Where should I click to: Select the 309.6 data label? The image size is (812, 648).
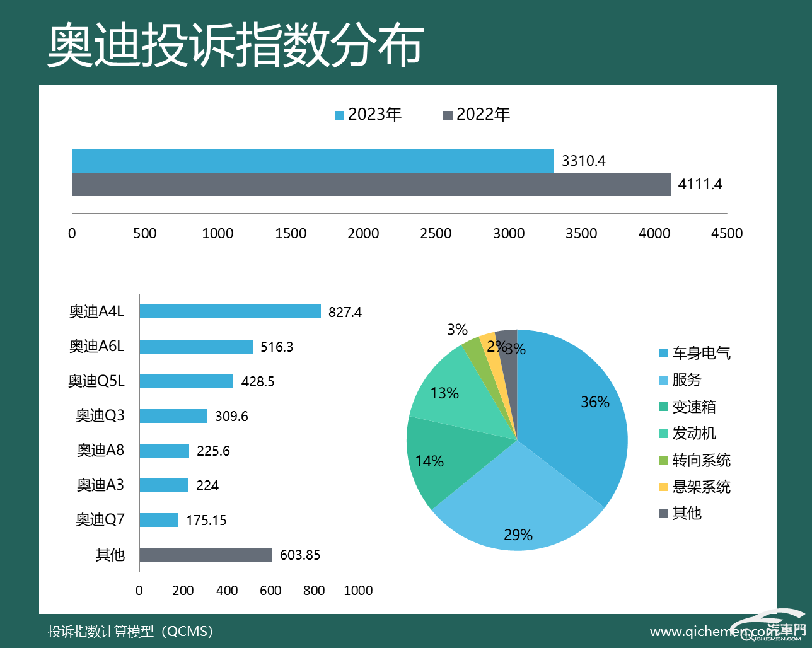[231, 416]
